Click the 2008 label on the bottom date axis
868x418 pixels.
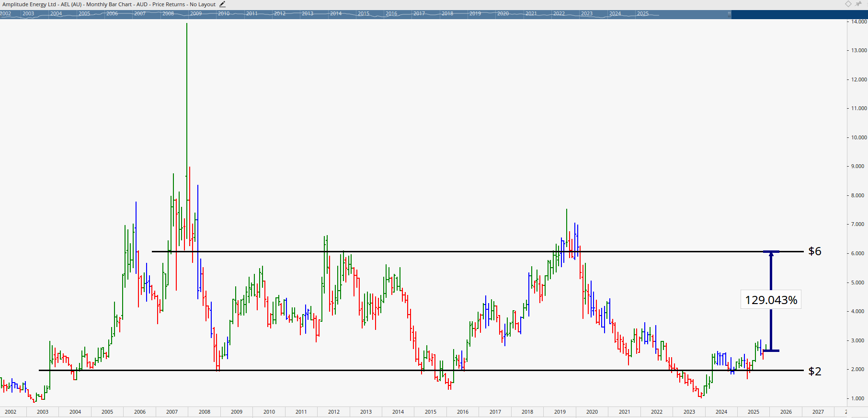point(205,412)
